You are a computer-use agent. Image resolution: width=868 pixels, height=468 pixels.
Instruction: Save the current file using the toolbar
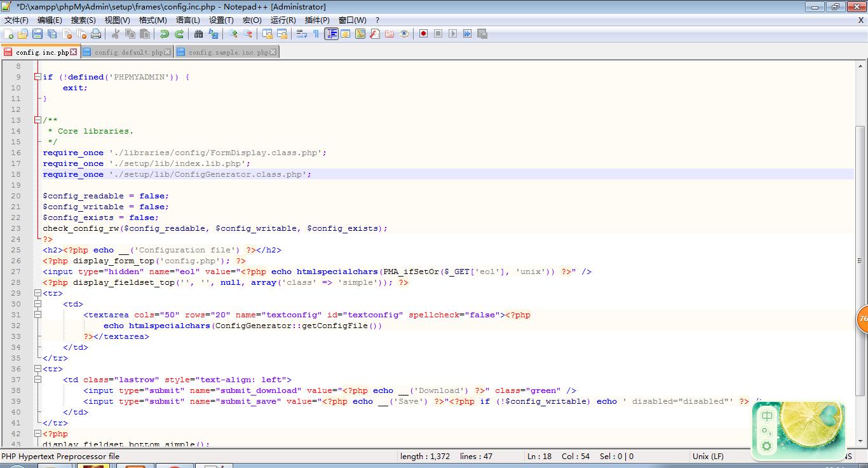37,34
